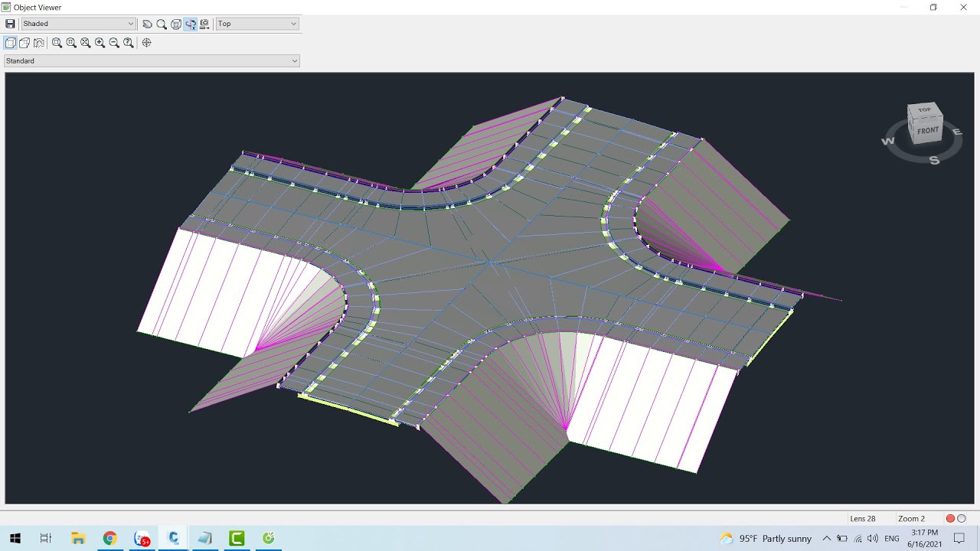Toggle the highlighted constrained orbit tool
Image resolution: width=980 pixels, height=551 pixels.
click(x=190, y=24)
